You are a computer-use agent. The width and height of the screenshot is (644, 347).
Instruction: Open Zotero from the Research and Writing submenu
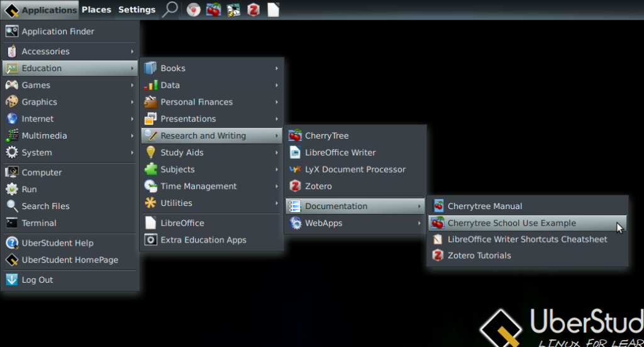(x=318, y=186)
